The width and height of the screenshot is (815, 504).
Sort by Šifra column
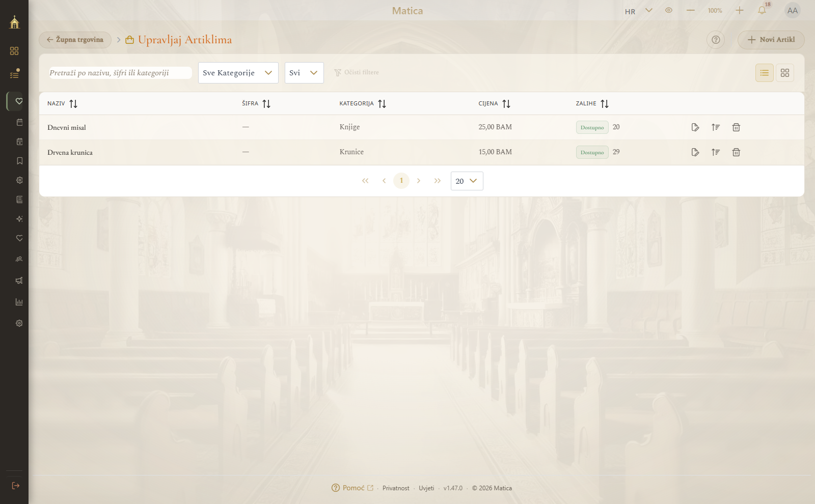coord(266,104)
